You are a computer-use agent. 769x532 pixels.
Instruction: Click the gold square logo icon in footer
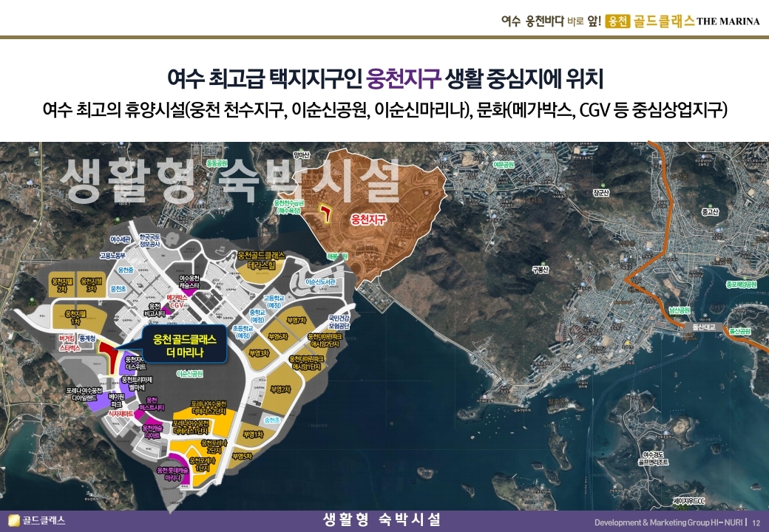[x=14, y=520]
